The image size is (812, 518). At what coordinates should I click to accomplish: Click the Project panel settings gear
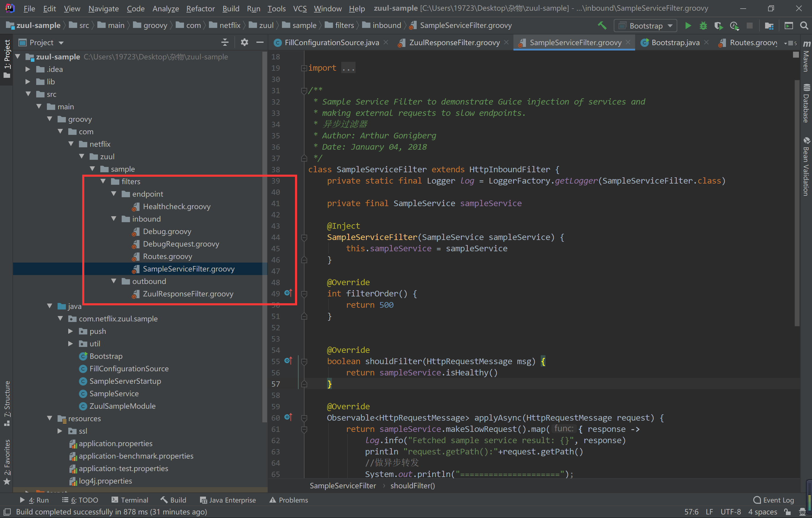(245, 42)
